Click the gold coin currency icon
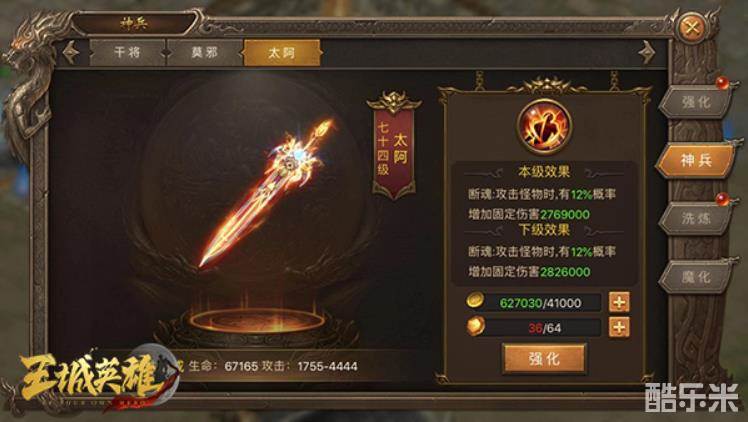The image size is (748, 422). (475, 300)
